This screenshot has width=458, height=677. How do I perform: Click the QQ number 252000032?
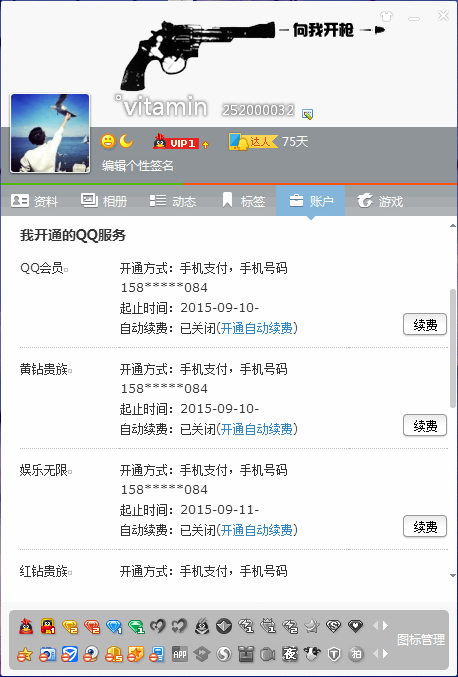258,111
